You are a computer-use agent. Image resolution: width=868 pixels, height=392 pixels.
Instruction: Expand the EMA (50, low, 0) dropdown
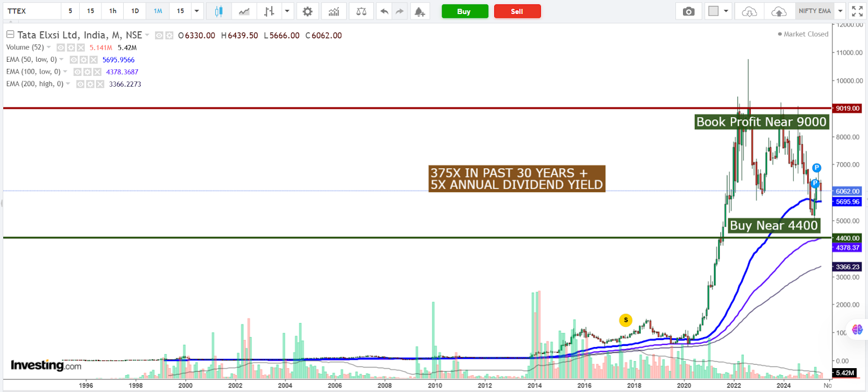(61, 60)
